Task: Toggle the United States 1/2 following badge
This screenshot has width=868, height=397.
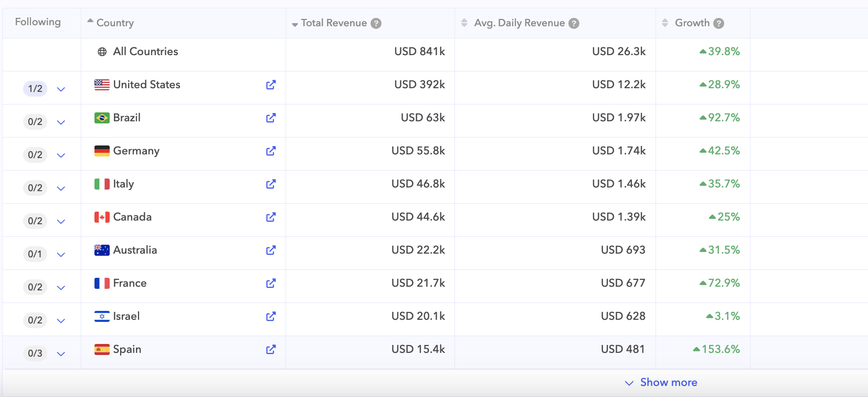Action: (x=35, y=89)
